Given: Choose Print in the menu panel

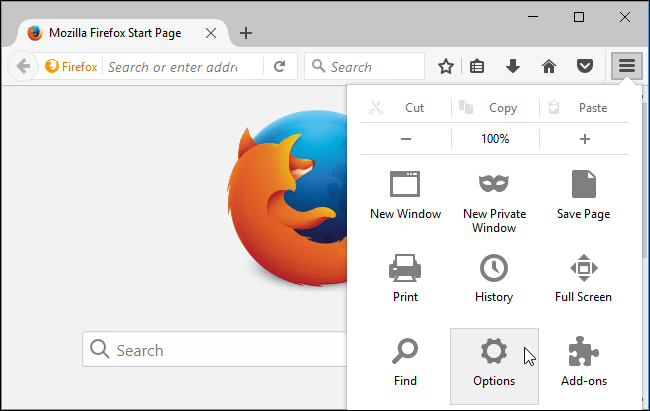Looking at the screenshot, I should 405,277.
